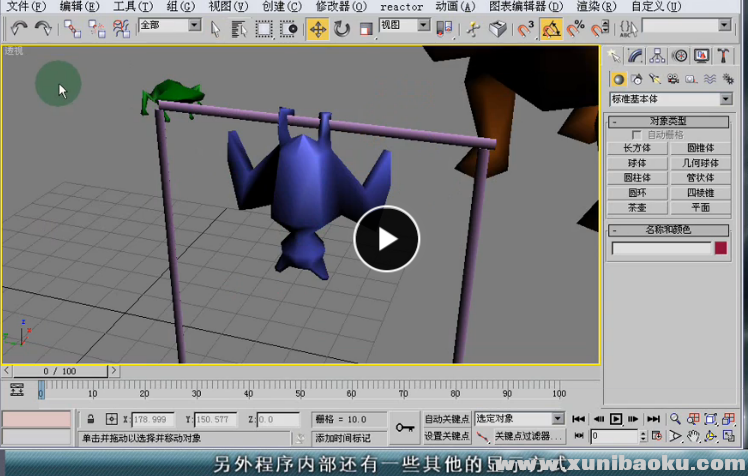Open the Modify panel tab
The image size is (748, 476).
(636, 56)
